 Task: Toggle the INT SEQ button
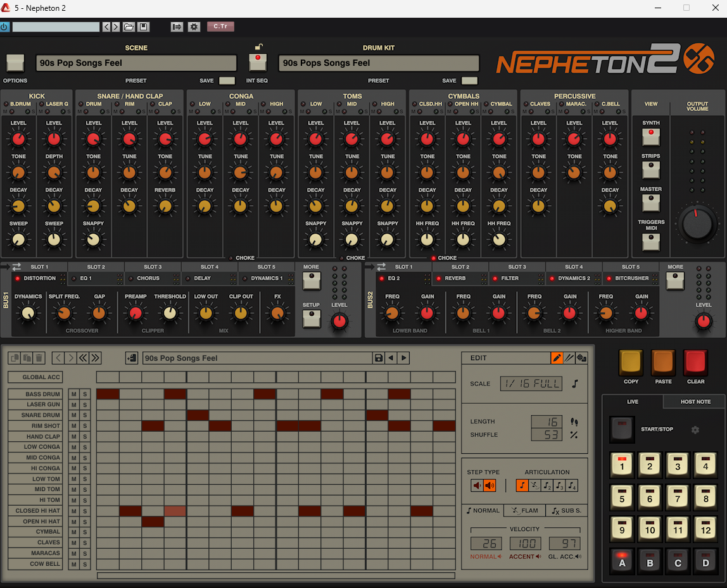pos(258,62)
